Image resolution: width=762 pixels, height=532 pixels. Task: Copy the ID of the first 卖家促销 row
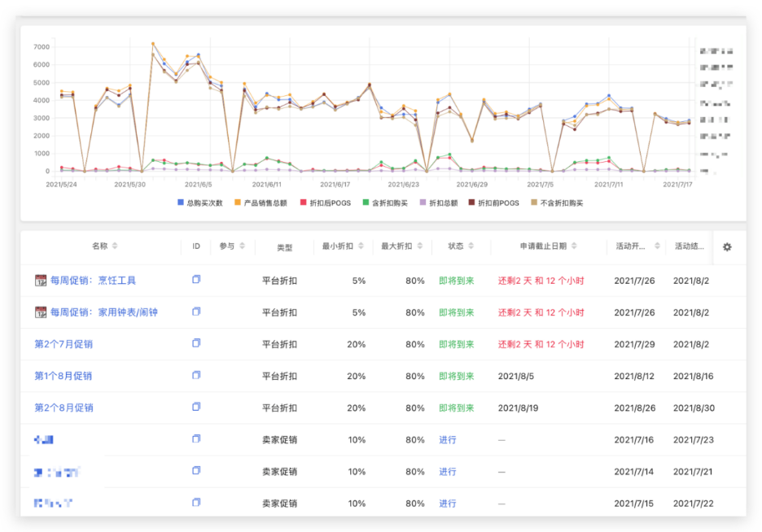[195, 438]
